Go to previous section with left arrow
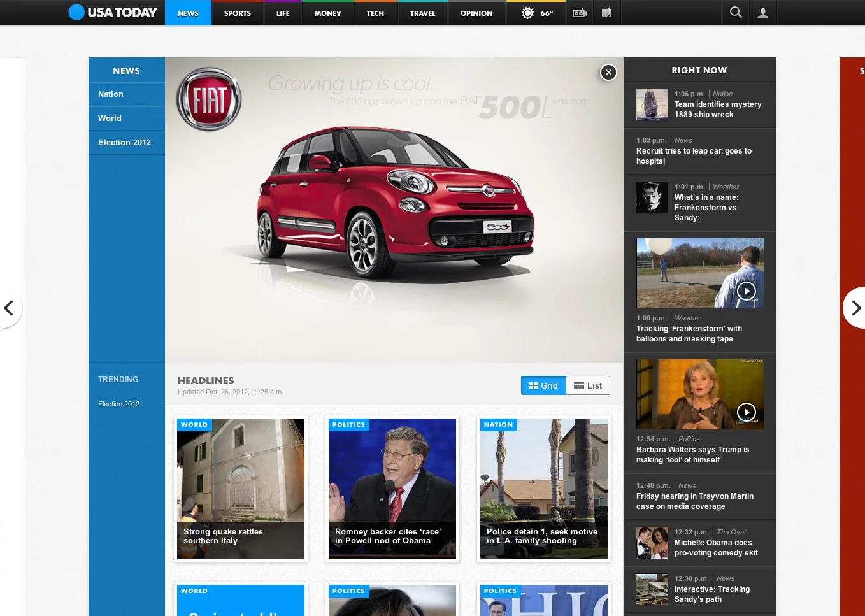This screenshot has width=865, height=616. (x=9, y=308)
